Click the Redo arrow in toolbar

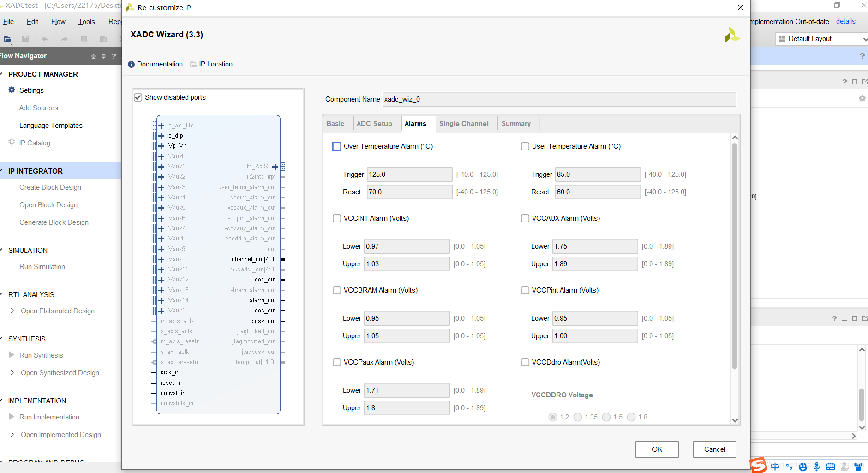(x=64, y=39)
